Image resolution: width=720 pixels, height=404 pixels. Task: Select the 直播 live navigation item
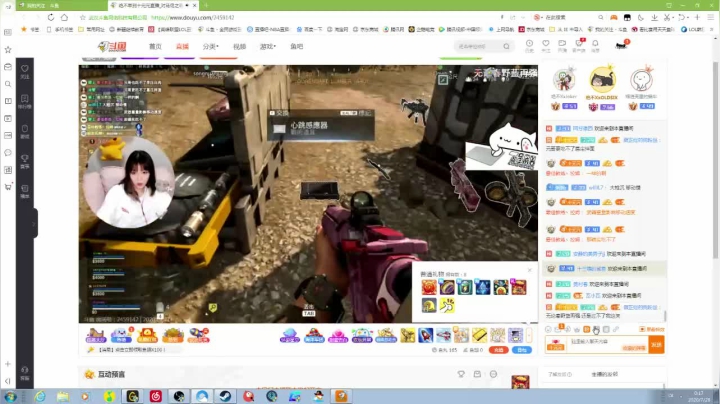pos(182,46)
